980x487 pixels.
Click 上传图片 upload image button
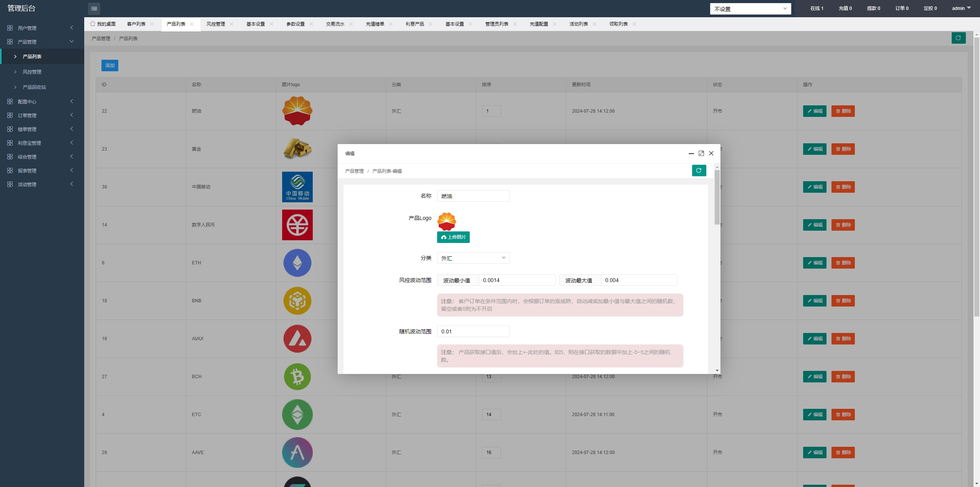[453, 237]
